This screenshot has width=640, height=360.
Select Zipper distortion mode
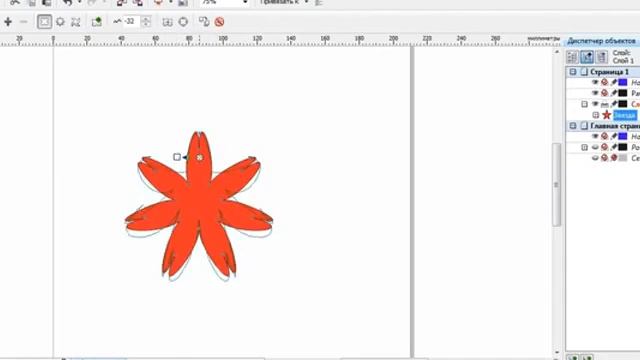60,22
